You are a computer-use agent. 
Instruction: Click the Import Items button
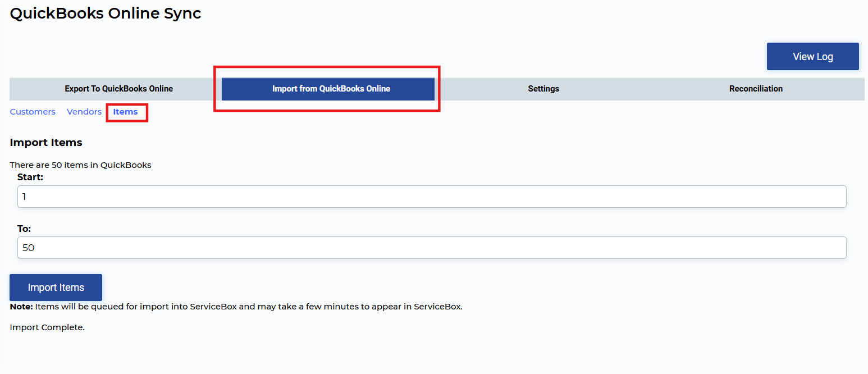(56, 288)
